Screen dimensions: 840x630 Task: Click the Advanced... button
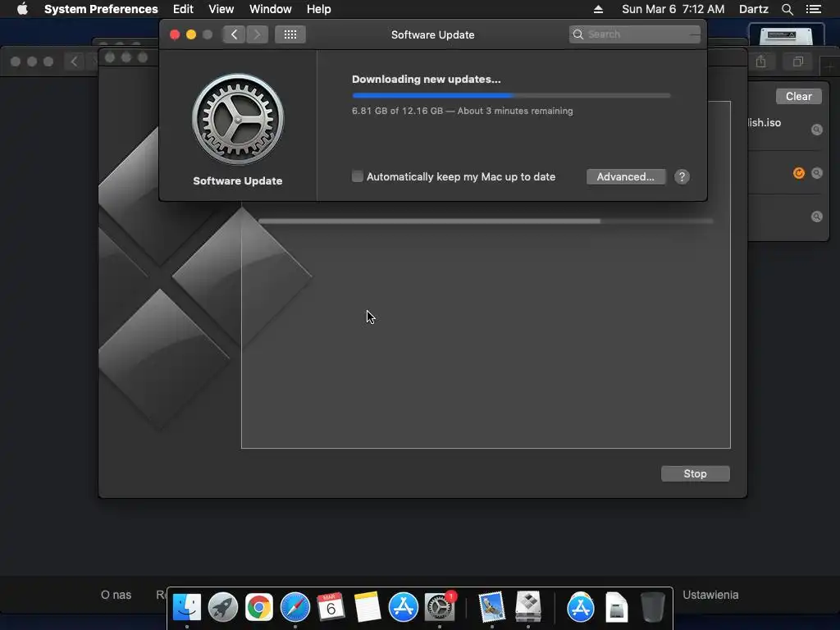(x=626, y=177)
